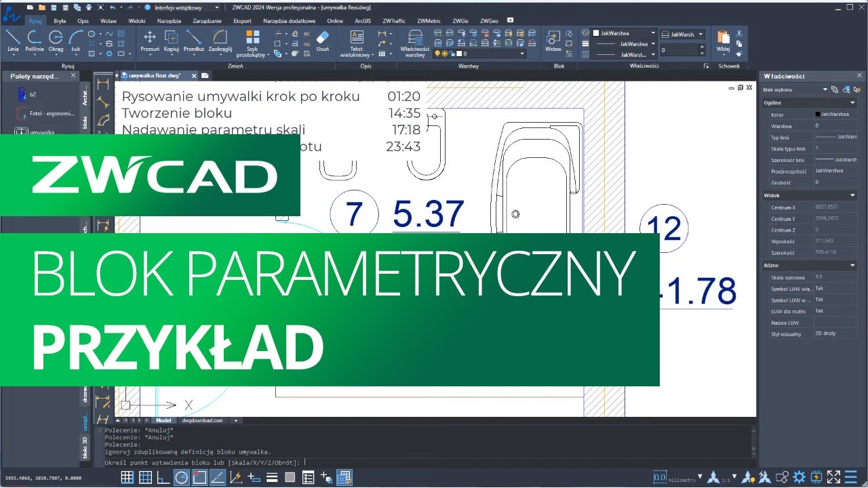This screenshot has height=488, width=868.
Task: Increase transparency value with up stepper
Action: tap(702, 47)
